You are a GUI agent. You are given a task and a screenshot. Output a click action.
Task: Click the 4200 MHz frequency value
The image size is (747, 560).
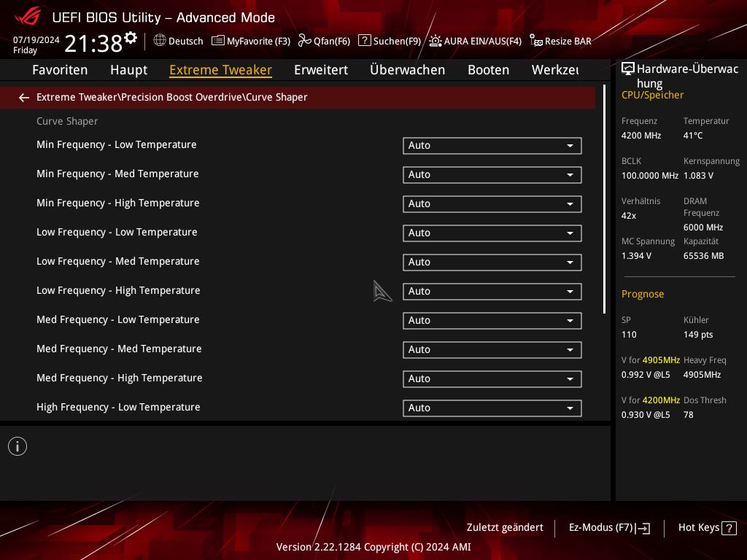pyautogui.click(x=641, y=136)
